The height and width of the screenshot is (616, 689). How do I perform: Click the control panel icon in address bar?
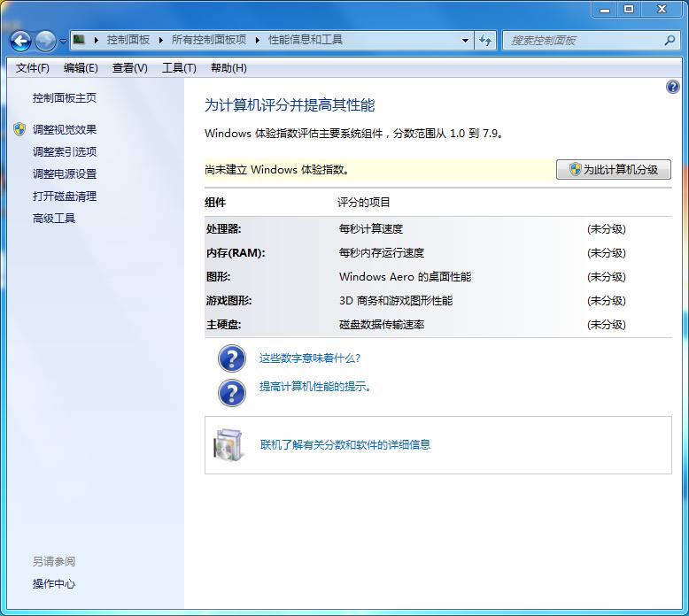(79, 40)
